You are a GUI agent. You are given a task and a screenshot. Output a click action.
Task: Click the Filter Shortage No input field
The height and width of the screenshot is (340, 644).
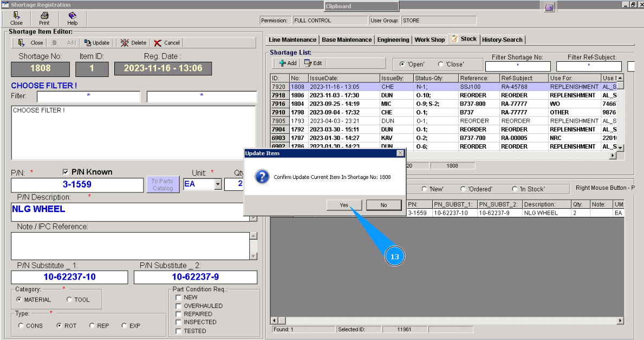517,66
